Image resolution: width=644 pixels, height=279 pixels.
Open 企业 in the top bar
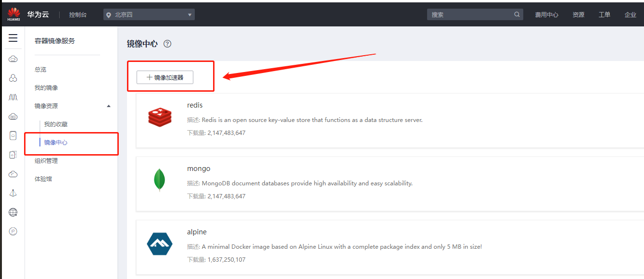point(630,15)
